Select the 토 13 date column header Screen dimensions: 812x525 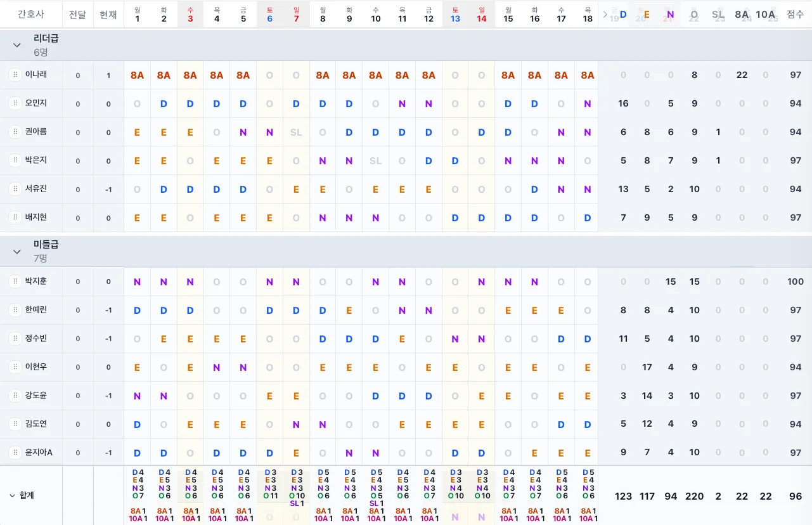pos(455,14)
